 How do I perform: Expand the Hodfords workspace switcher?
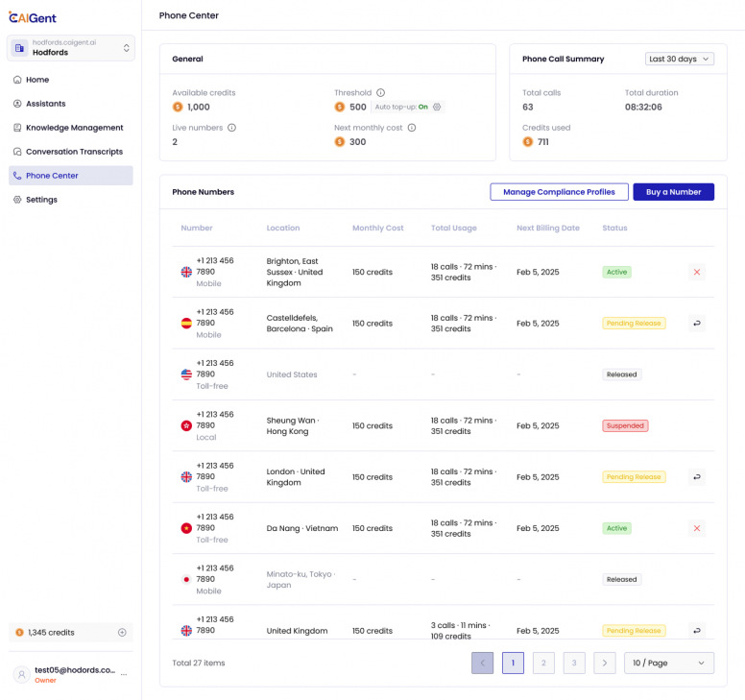click(126, 48)
